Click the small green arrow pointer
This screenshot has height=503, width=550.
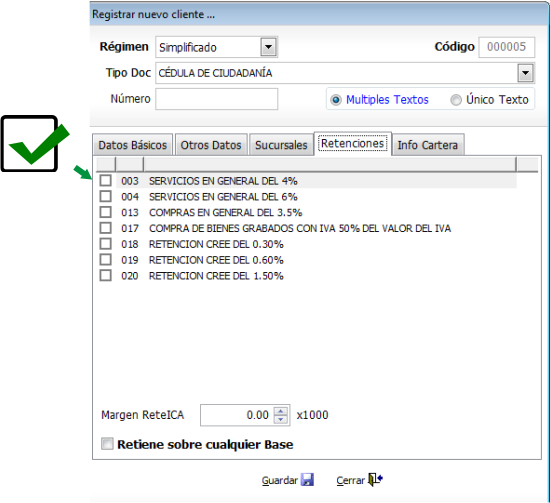click(82, 173)
